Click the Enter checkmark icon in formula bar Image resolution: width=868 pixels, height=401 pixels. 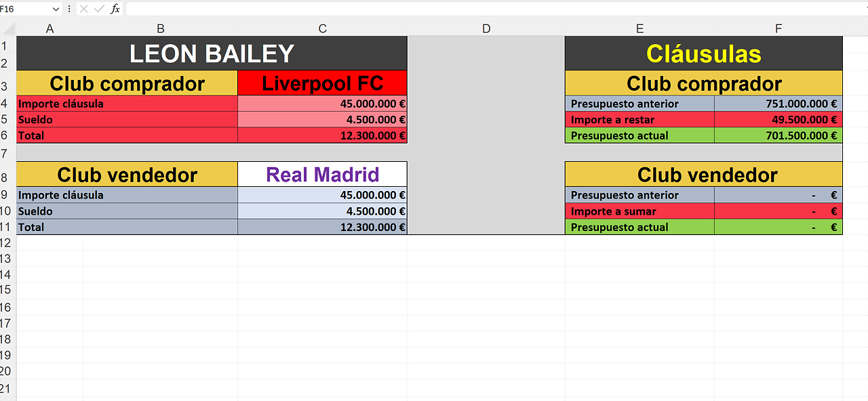(x=100, y=9)
